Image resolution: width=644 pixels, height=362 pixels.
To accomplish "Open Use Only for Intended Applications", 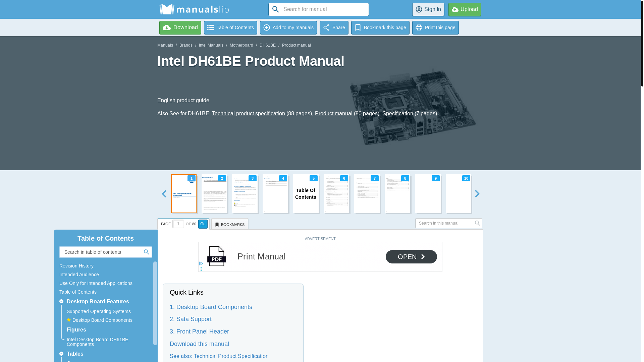I will point(96,283).
